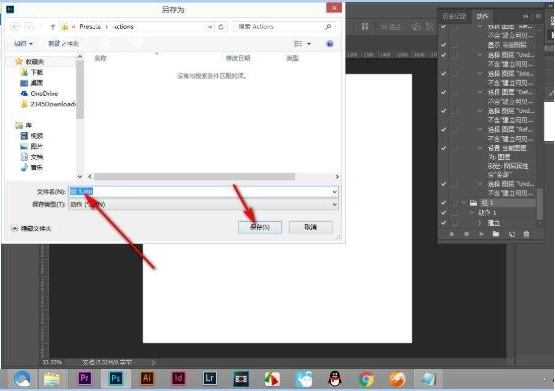555x391 pixels.
Task: Click the 保存 button
Action: 260,227
